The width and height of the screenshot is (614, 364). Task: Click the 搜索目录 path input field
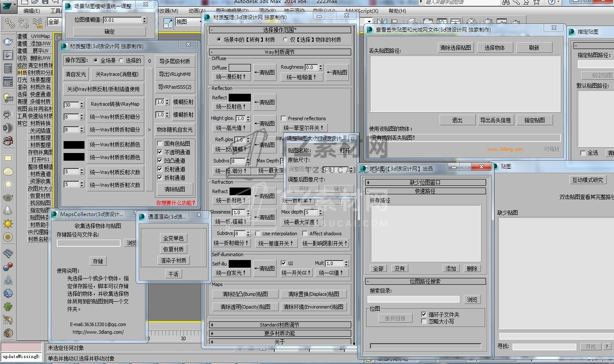(x=414, y=300)
